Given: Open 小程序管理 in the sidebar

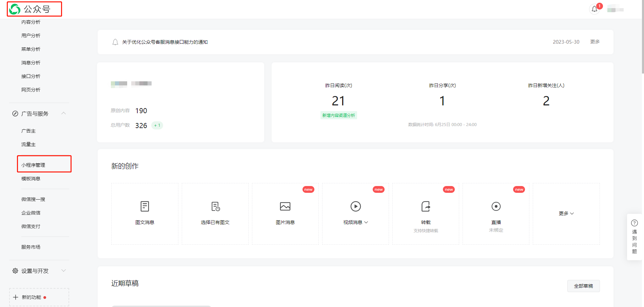Looking at the screenshot, I should click(x=33, y=165).
